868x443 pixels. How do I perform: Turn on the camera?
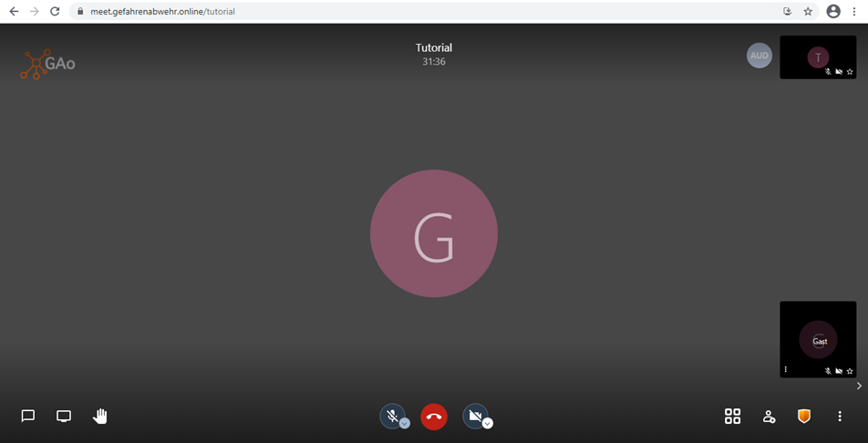[475, 416]
